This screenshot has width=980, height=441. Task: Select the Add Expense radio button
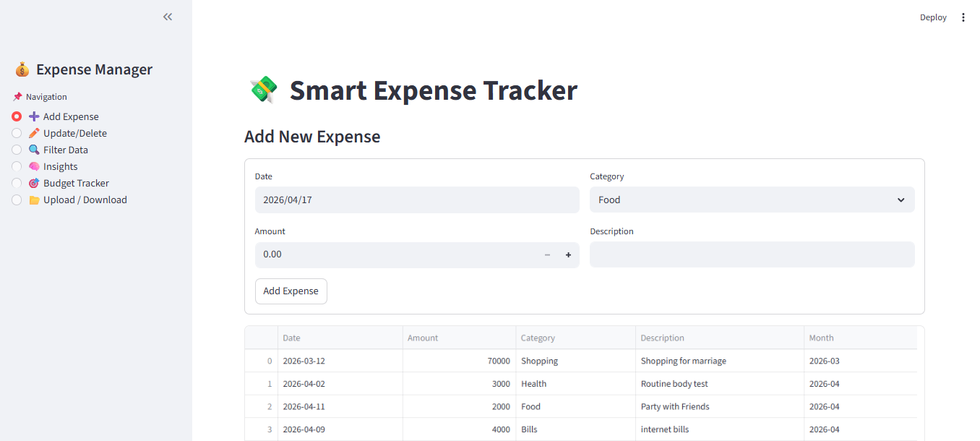tap(17, 116)
